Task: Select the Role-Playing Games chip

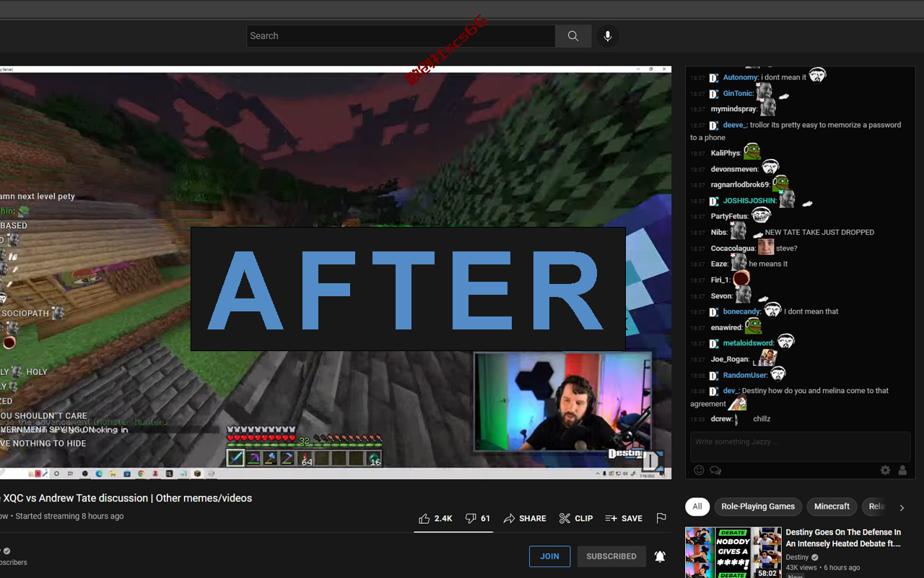Action: [x=758, y=506]
